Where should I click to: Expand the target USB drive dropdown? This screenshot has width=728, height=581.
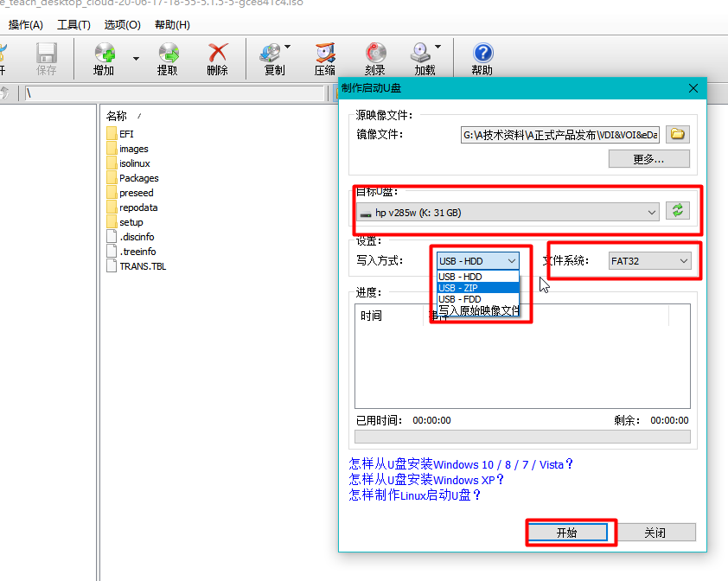(x=651, y=212)
